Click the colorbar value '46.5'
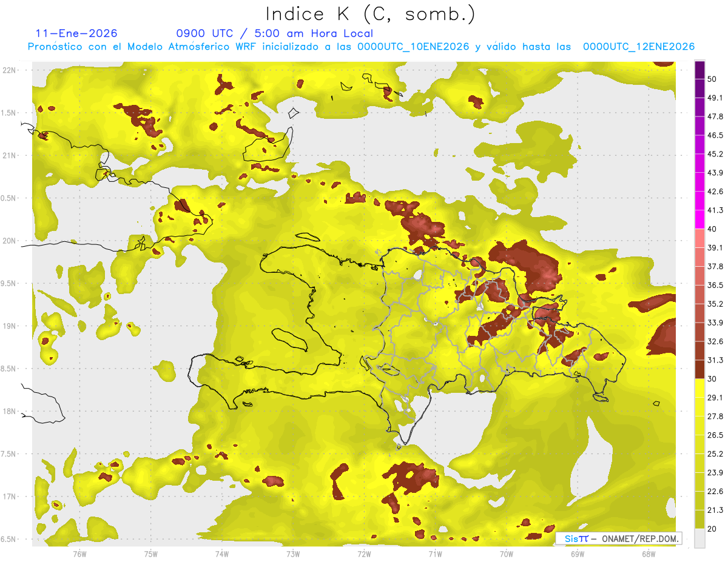728x562 pixels. coord(715,135)
